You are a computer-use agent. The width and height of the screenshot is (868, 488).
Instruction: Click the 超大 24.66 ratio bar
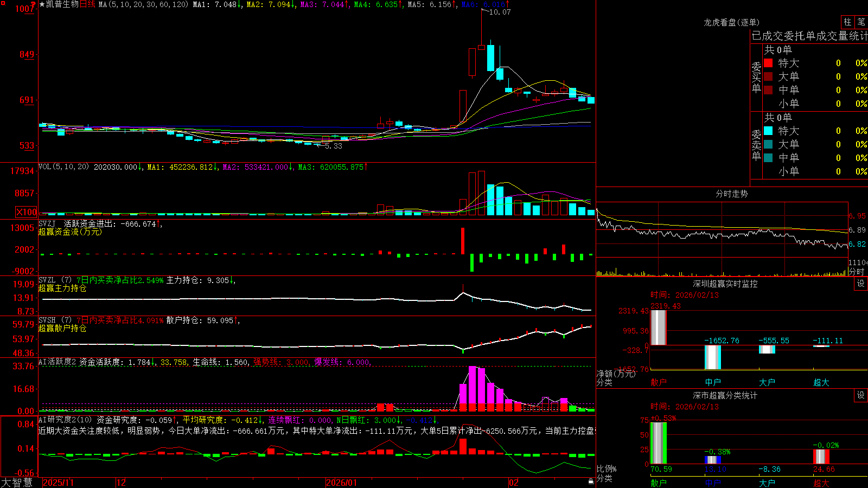tap(821, 457)
